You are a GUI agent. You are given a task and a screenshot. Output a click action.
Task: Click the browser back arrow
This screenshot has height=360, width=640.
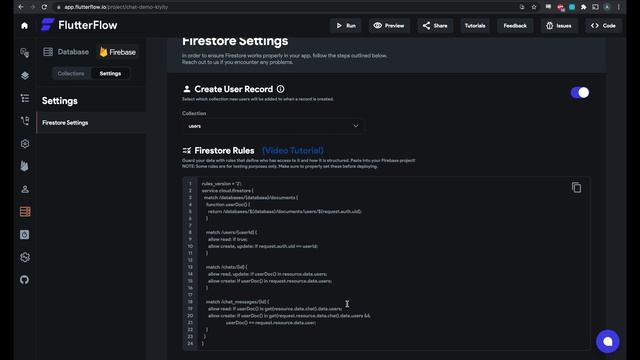tap(21, 7)
